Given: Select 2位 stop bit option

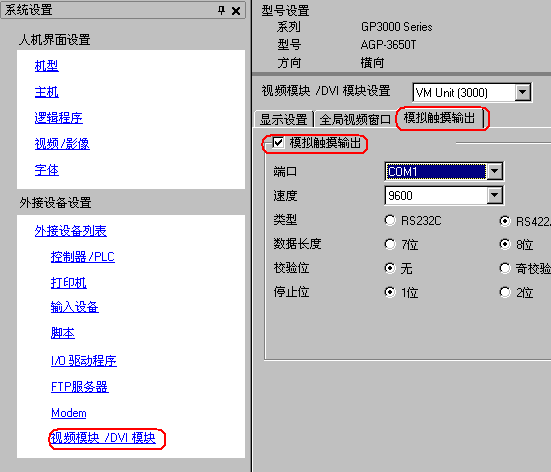Looking at the screenshot, I should [x=505, y=292].
